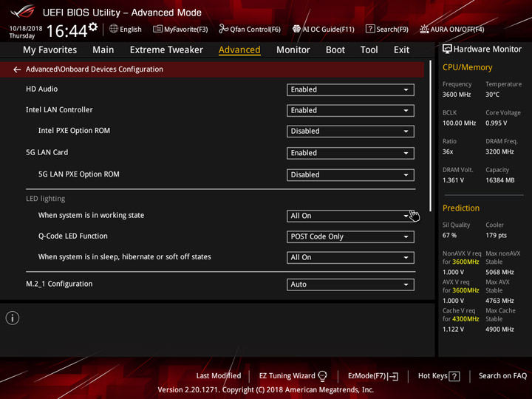Click the info circle icon
This screenshot has height=399, width=532.
tap(13, 318)
